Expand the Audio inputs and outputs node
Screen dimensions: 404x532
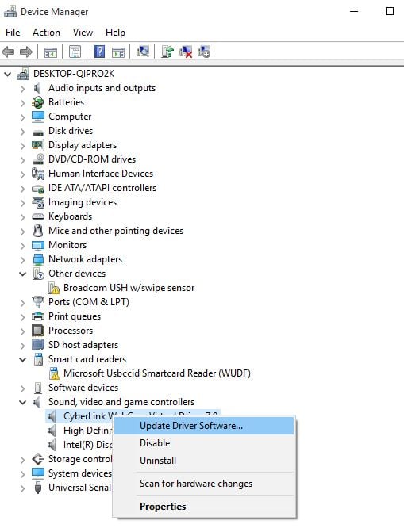[x=22, y=88]
